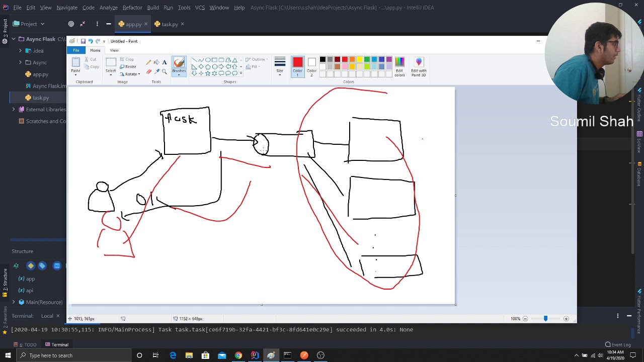Collapse the Async Flask project root

(14, 39)
